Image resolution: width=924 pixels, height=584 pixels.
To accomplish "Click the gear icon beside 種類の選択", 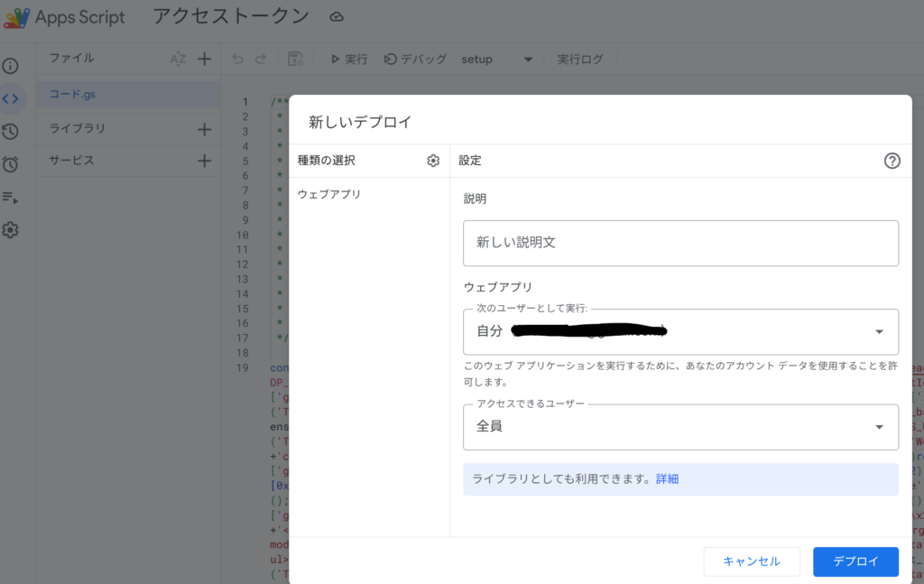I will 433,161.
